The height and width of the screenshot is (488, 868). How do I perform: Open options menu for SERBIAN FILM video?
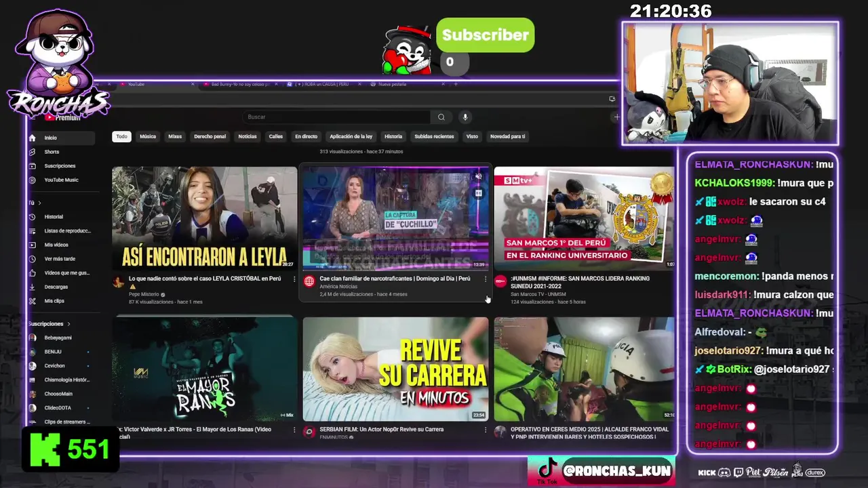tap(485, 430)
